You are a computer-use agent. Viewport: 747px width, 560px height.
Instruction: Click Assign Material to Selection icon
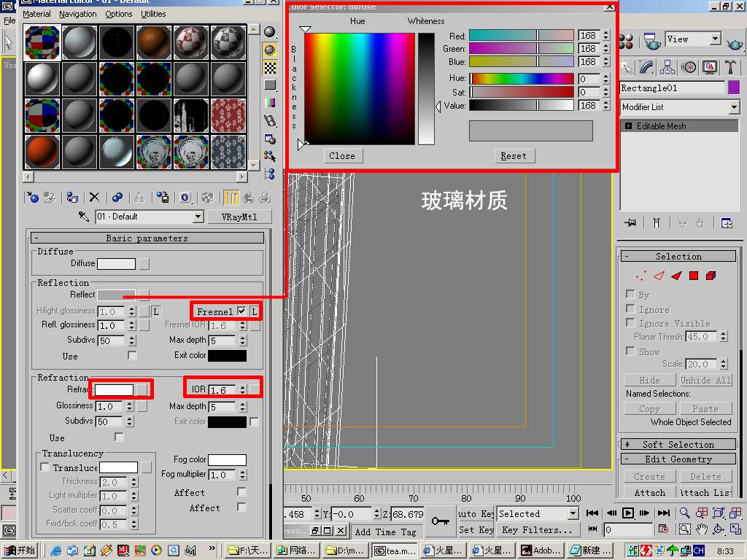(x=72, y=197)
